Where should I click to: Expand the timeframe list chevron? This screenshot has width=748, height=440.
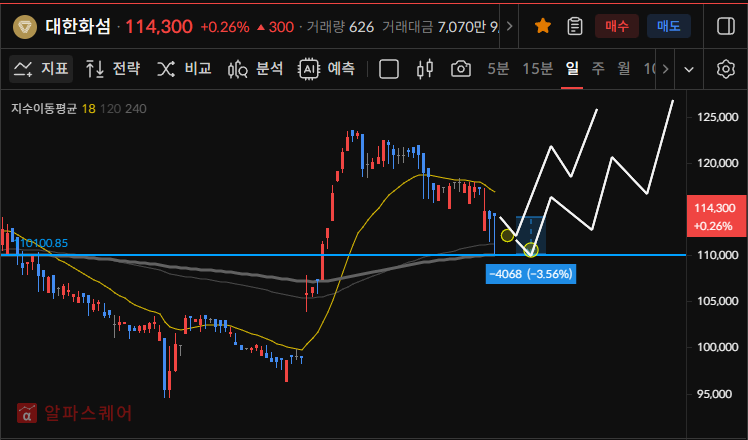688,69
